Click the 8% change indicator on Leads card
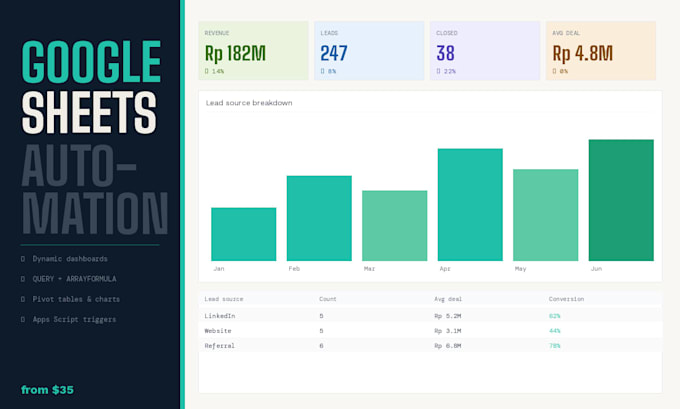This screenshot has width=680, height=409. pos(328,71)
